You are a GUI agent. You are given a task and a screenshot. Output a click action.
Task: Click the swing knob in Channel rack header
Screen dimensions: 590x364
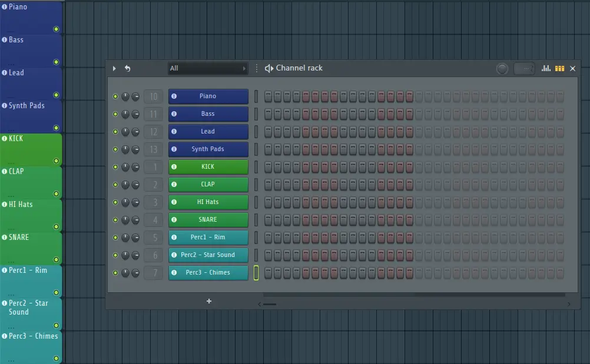pos(502,69)
